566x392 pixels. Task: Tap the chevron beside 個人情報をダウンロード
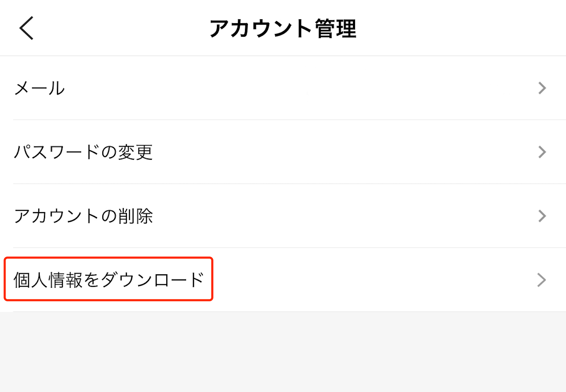point(541,280)
